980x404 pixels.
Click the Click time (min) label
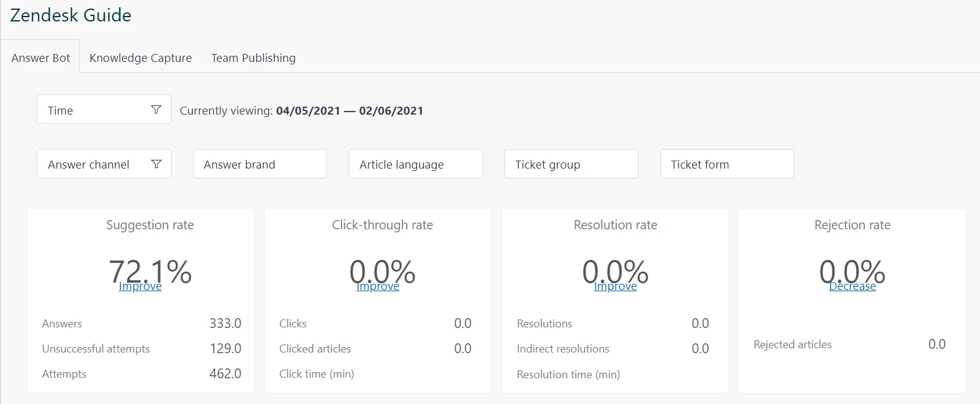coord(317,374)
